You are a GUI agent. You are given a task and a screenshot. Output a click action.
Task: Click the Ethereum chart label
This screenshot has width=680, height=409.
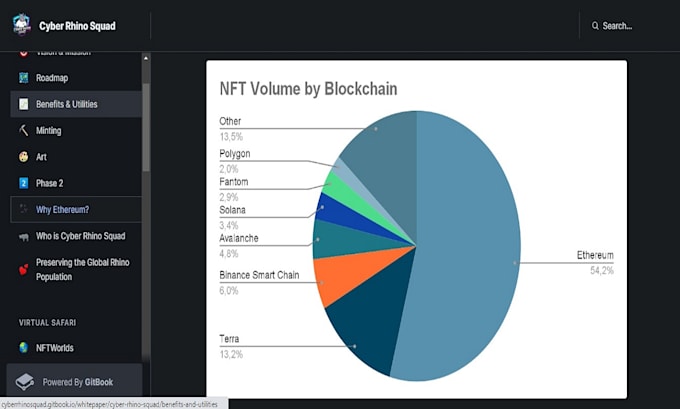pos(595,255)
